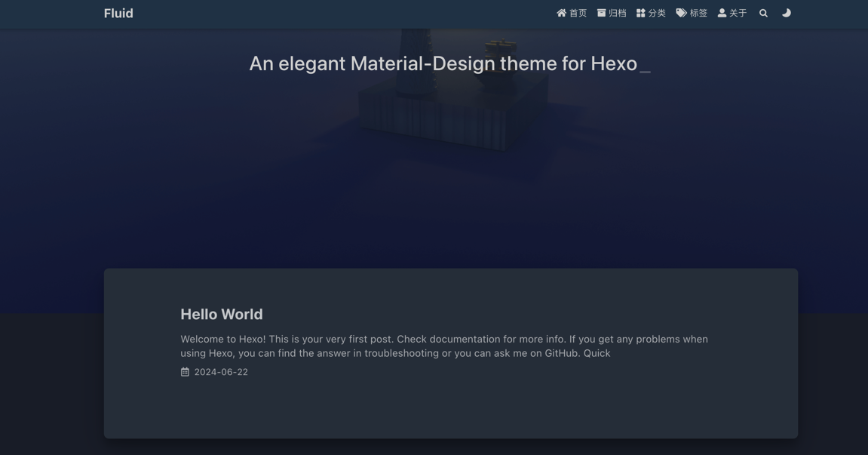Screen dimensions: 868x455
Task: Click the calendar icon beside post date
Action: tap(185, 372)
